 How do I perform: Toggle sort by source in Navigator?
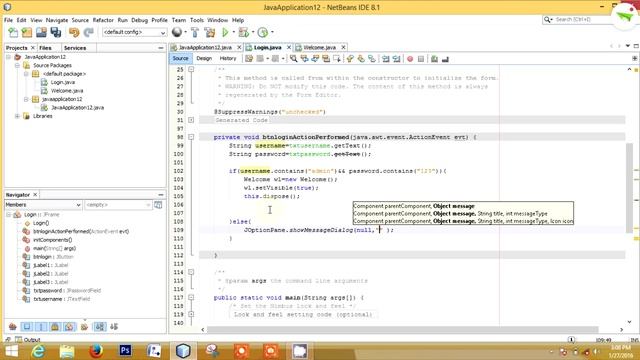coord(114,327)
